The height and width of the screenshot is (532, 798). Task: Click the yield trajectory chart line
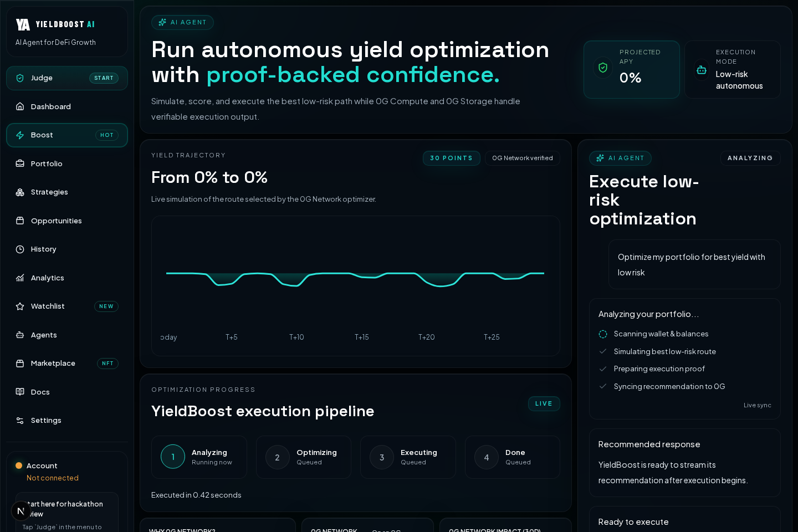point(355,278)
